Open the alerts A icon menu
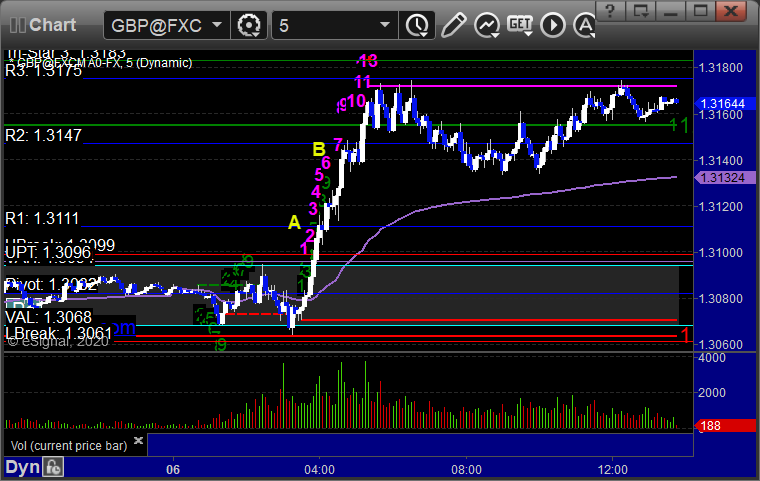This screenshot has height=481, width=760. tap(584, 25)
